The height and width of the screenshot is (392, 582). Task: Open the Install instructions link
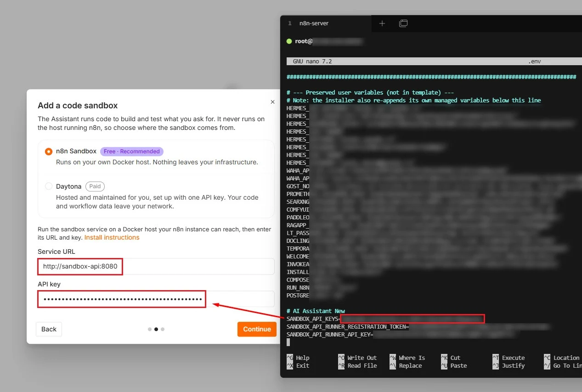tap(112, 237)
